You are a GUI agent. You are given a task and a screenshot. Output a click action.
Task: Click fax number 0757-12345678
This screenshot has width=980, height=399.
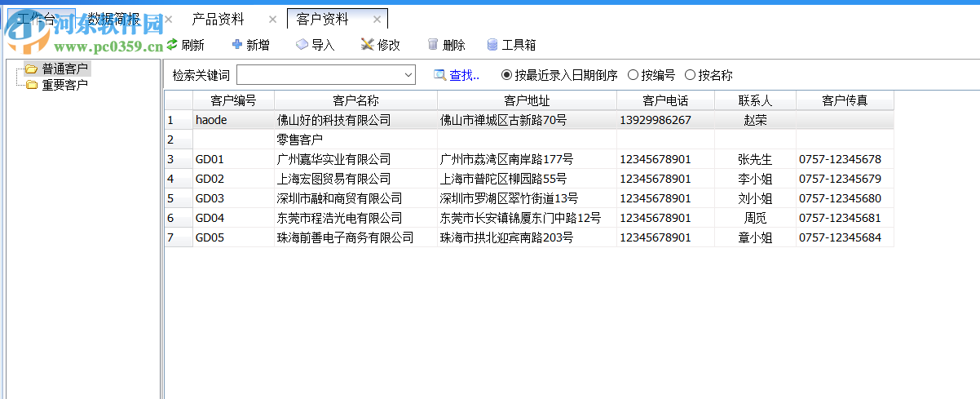[x=840, y=159]
